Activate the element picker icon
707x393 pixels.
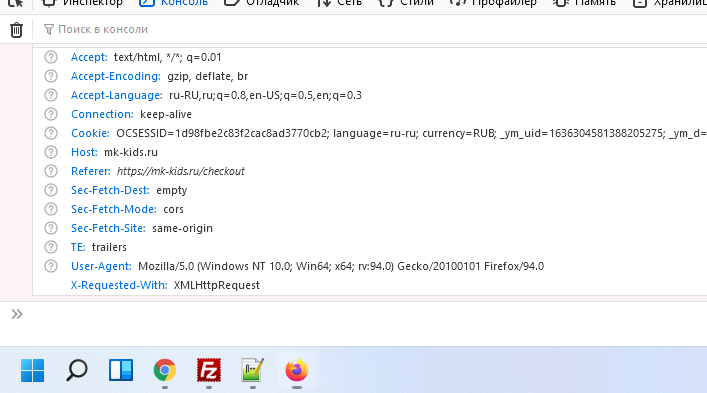pos(16,3)
